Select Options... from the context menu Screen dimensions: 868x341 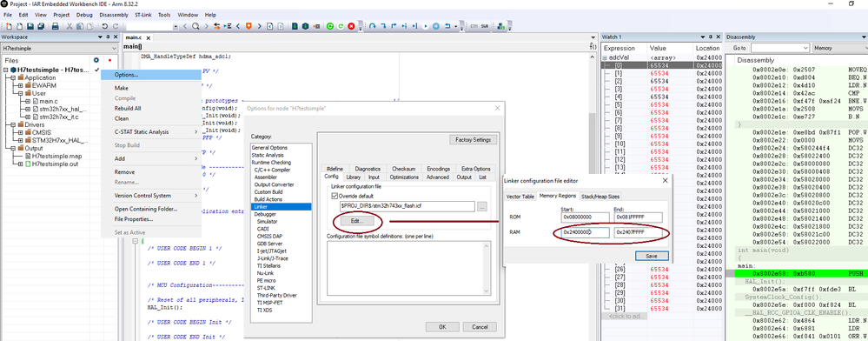[x=151, y=74]
